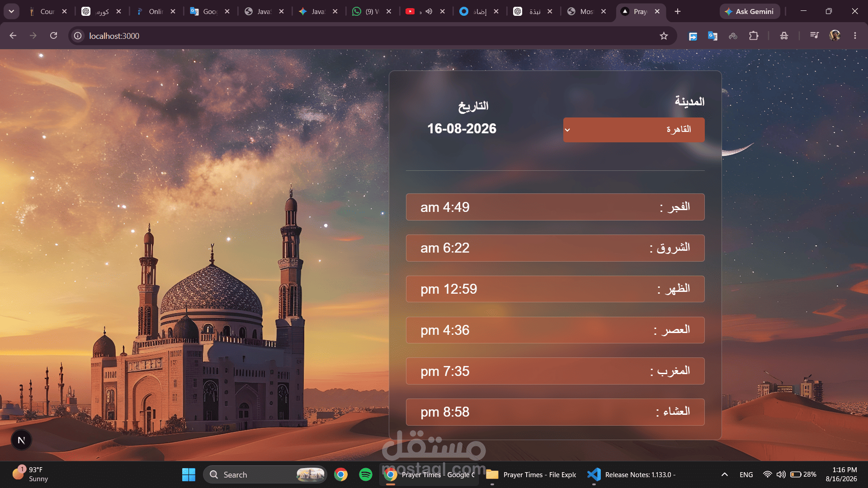Screen dimensions: 868x488
Task: Mute the YouTube tab via speaker icon
Action: (x=429, y=12)
